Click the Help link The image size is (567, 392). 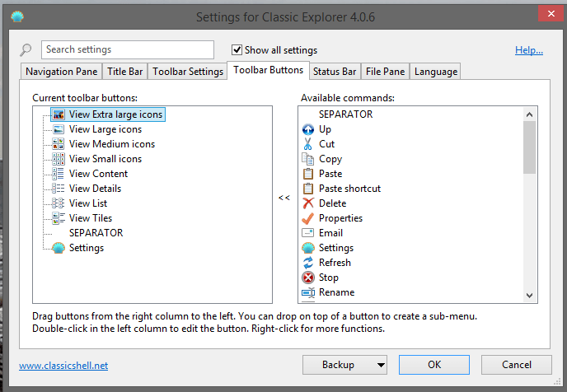pyautogui.click(x=528, y=50)
